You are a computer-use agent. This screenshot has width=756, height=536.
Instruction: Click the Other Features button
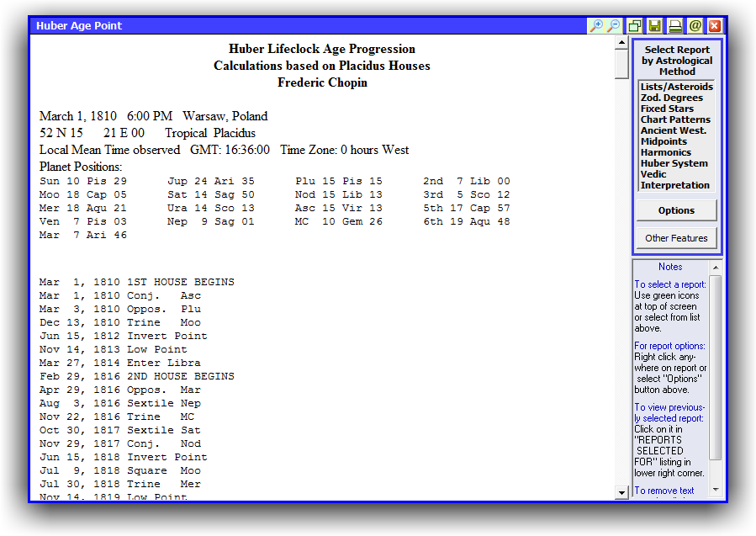676,238
